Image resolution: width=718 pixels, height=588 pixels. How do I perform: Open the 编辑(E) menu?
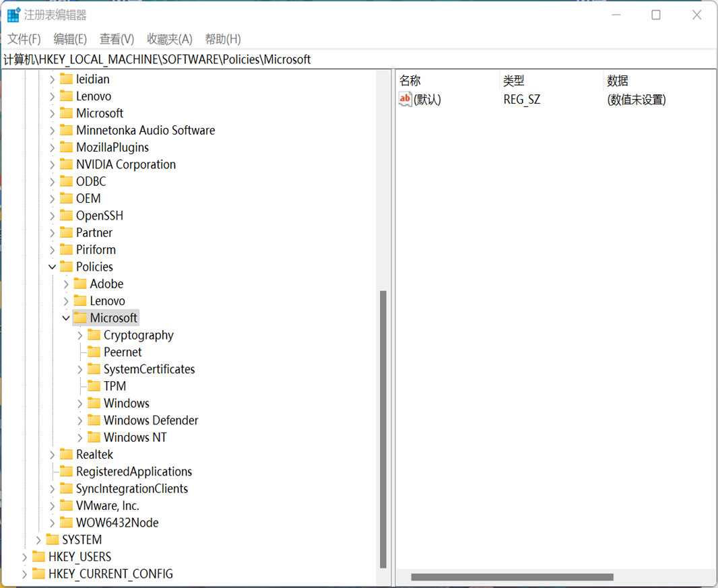tap(70, 39)
